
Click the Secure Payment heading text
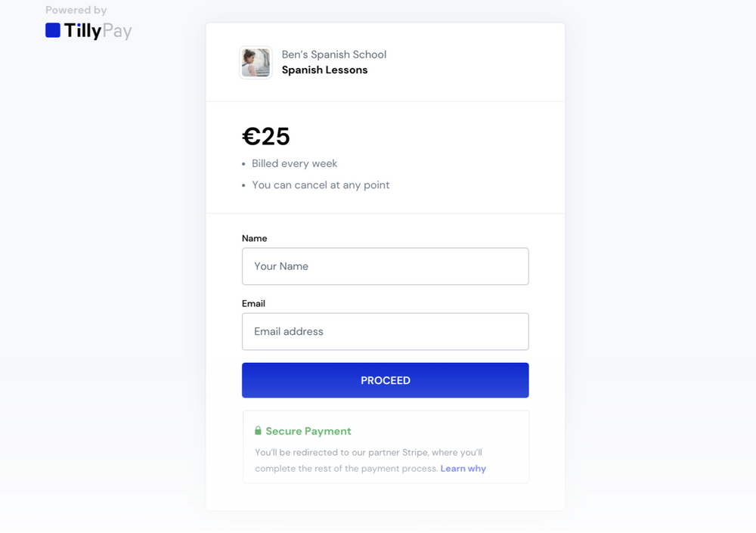coord(308,431)
